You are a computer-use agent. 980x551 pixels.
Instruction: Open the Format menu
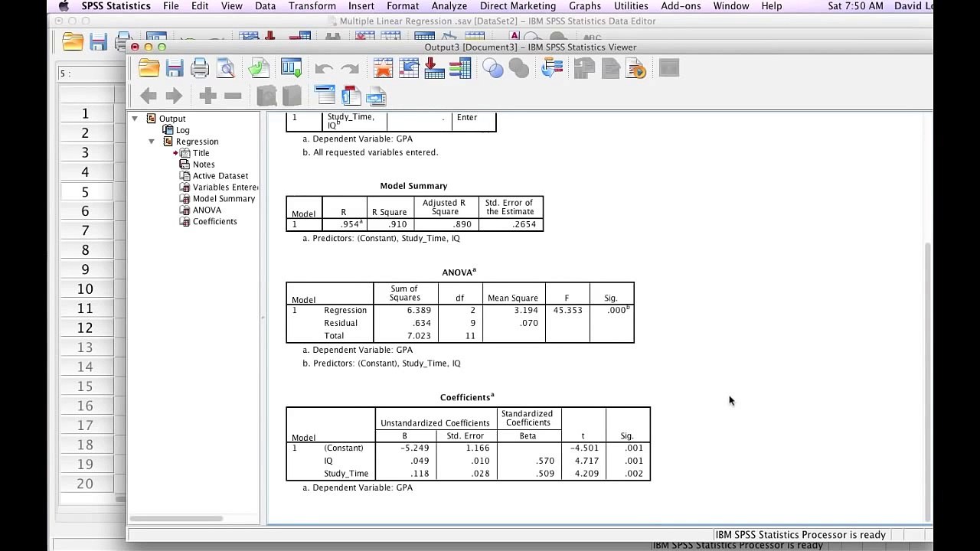coord(403,6)
